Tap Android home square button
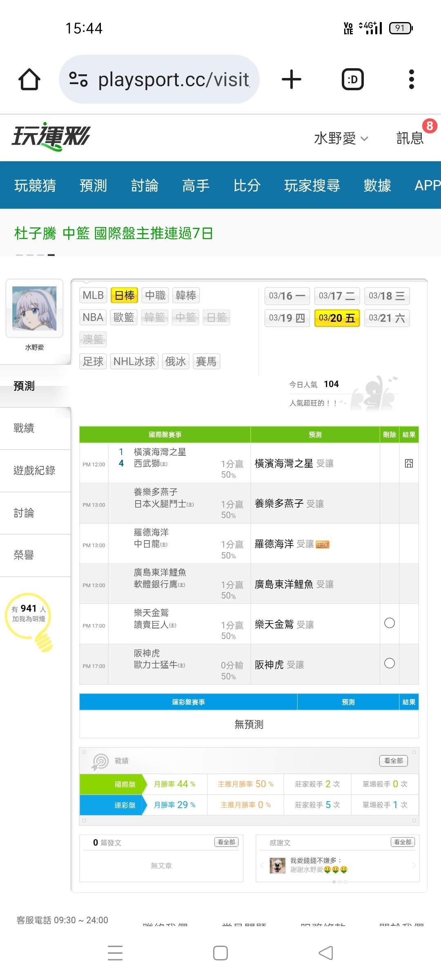The width and height of the screenshot is (441, 980). (x=220, y=953)
